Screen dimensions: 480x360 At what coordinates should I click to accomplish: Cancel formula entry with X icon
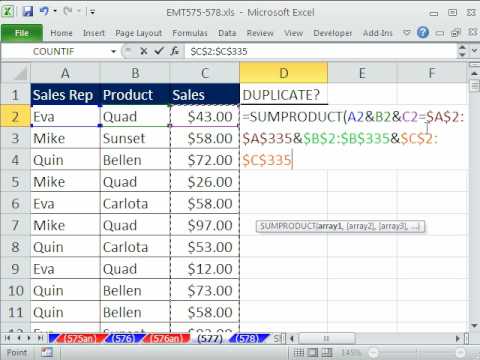[144, 51]
